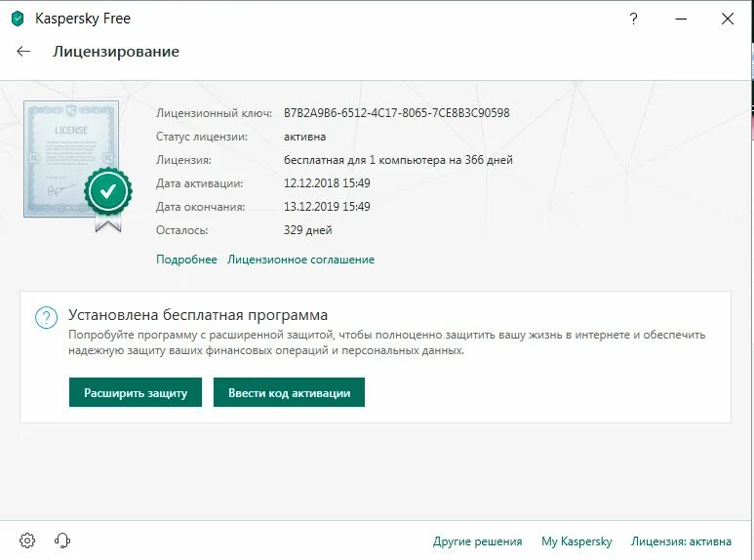This screenshot has height=560, width=754.
Task: Click the 'Лицензионный ключ:' label
Action: pos(214,113)
